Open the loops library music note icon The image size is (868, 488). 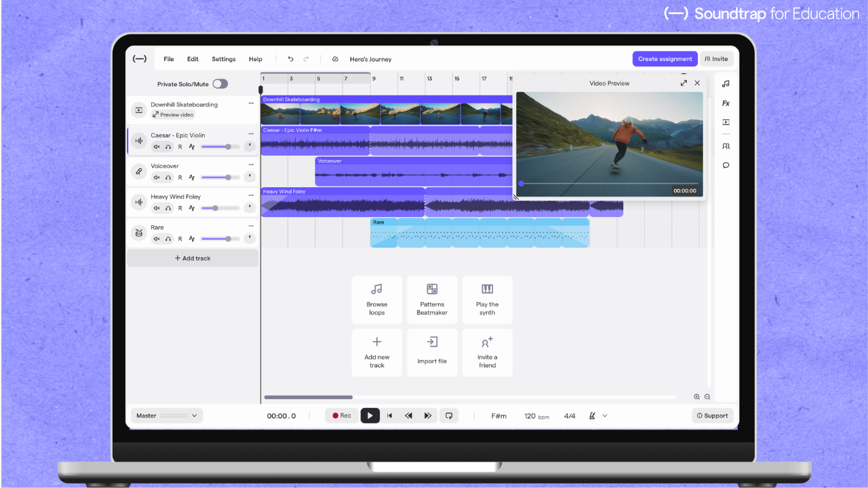click(x=726, y=83)
